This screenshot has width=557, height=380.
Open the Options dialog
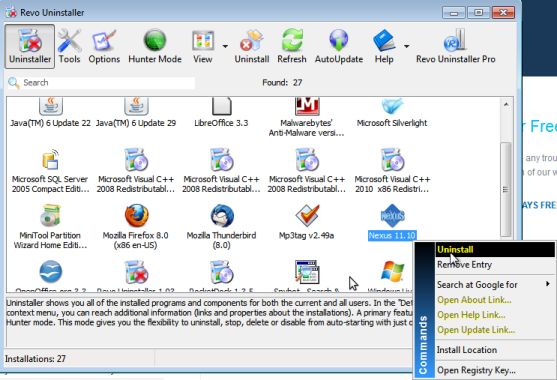point(104,46)
